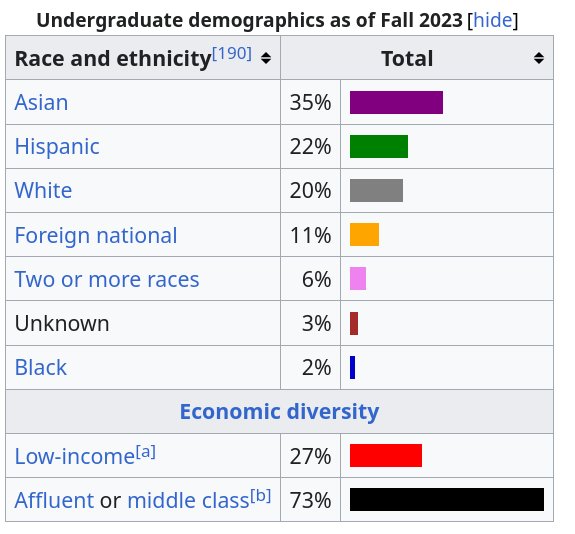Follow the Hispanic link
Screen dimensions: 575x534
[x=57, y=147]
